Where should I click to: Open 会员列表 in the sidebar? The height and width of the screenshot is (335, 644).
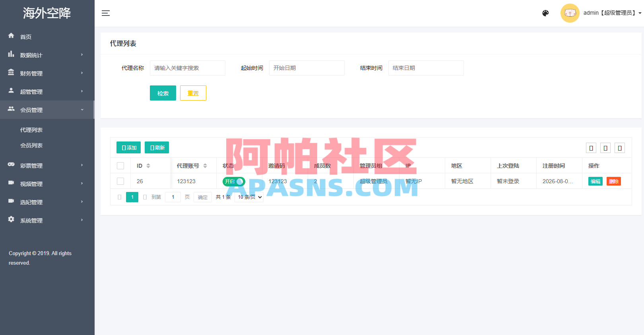pyautogui.click(x=31, y=145)
